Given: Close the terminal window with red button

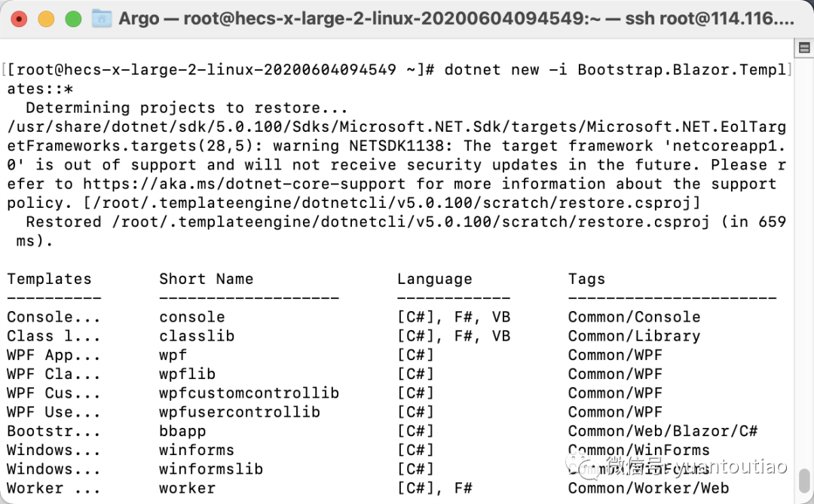Looking at the screenshot, I should click(x=19, y=19).
